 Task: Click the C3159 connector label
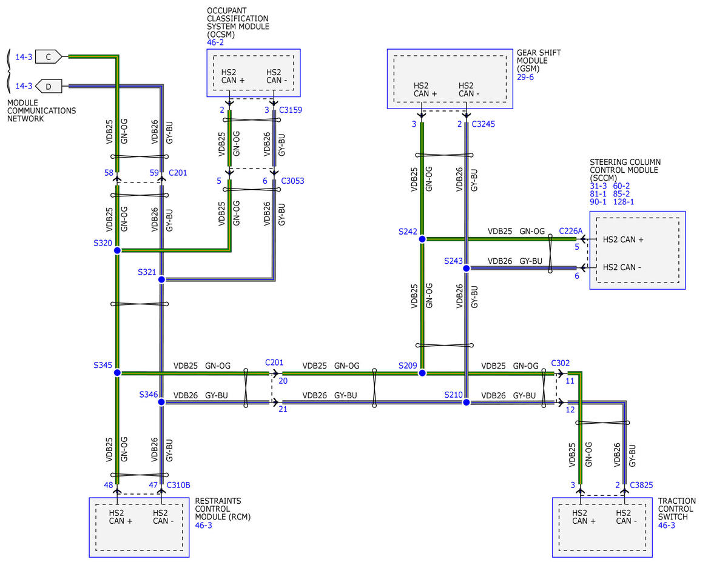(291, 110)
